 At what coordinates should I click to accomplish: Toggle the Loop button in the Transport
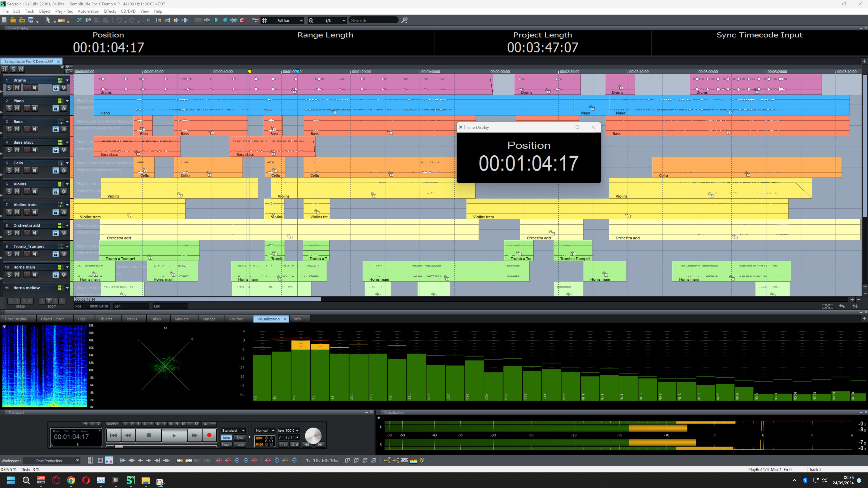[x=240, y=445]
